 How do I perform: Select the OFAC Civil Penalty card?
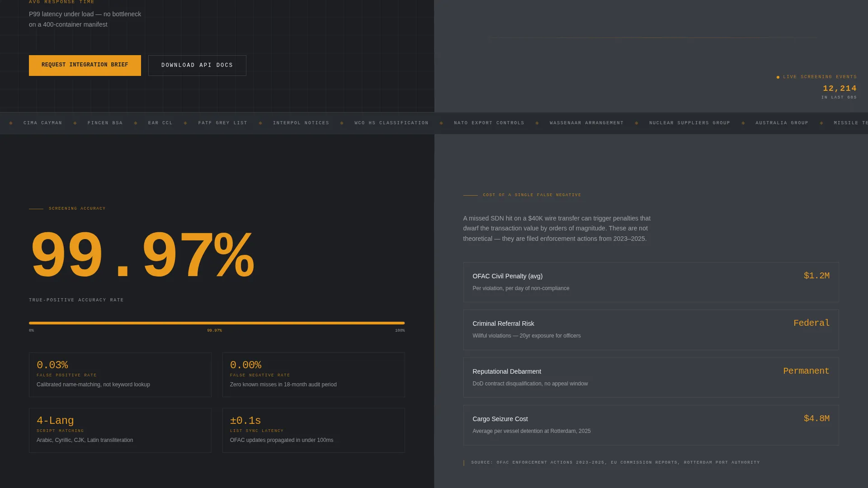point(651,282)
